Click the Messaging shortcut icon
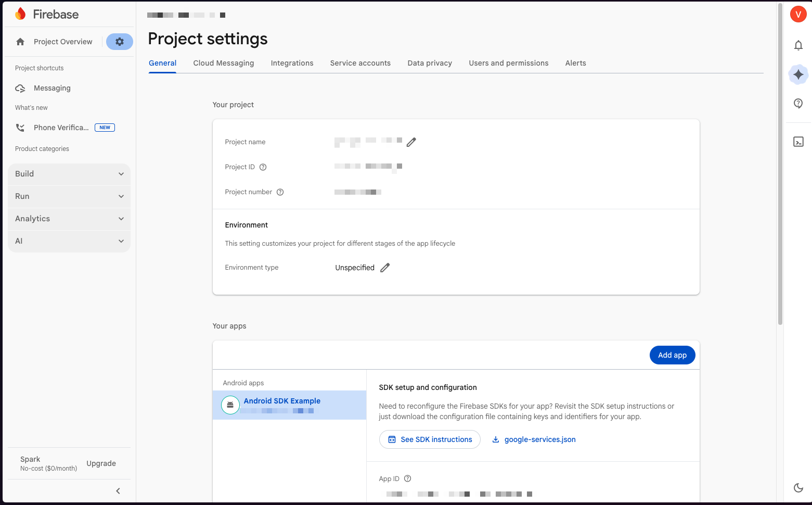Viewport: 812px width, 505px height. (x=20, y=88)
